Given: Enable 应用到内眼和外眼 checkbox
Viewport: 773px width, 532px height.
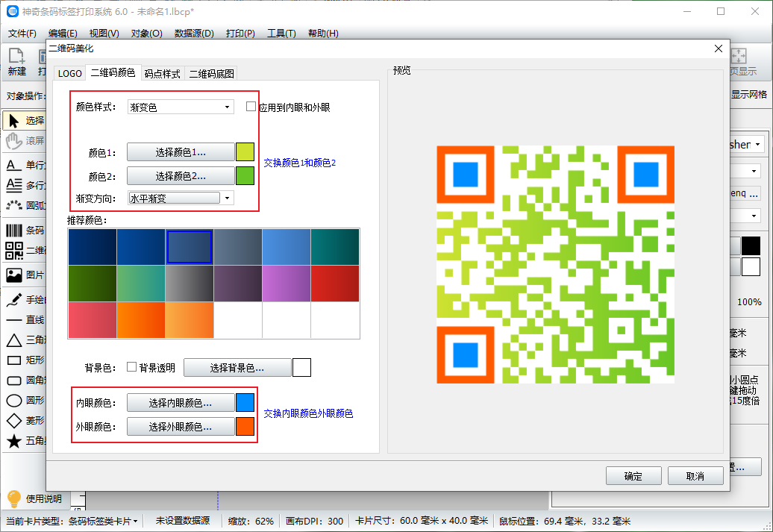Looking at the screenshot, I should point(251,107).
